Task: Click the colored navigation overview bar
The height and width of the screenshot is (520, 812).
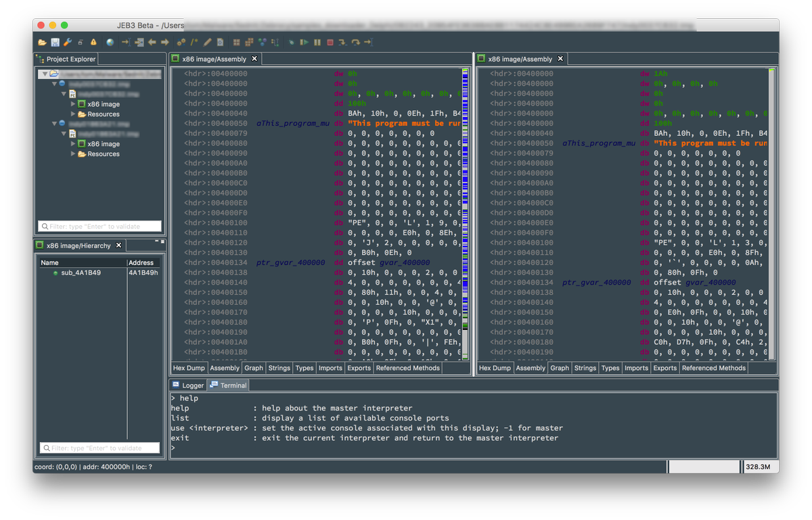Action: 465,215
